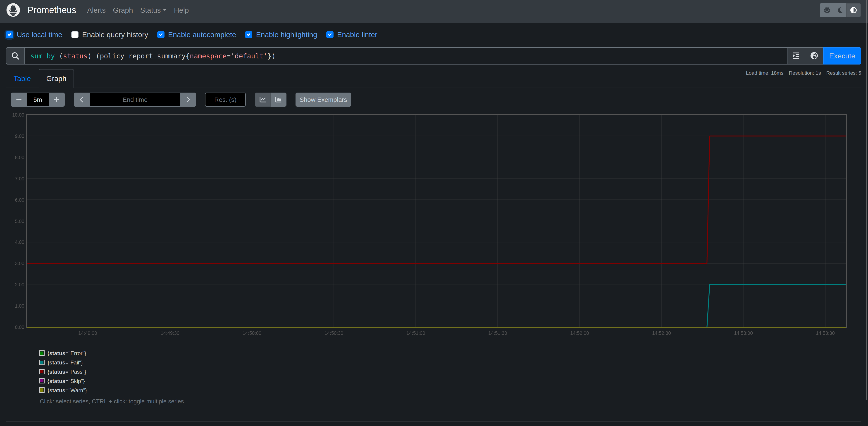
Task: Select browser-preferred theme half-circle icon
Action: coord(853,10)
